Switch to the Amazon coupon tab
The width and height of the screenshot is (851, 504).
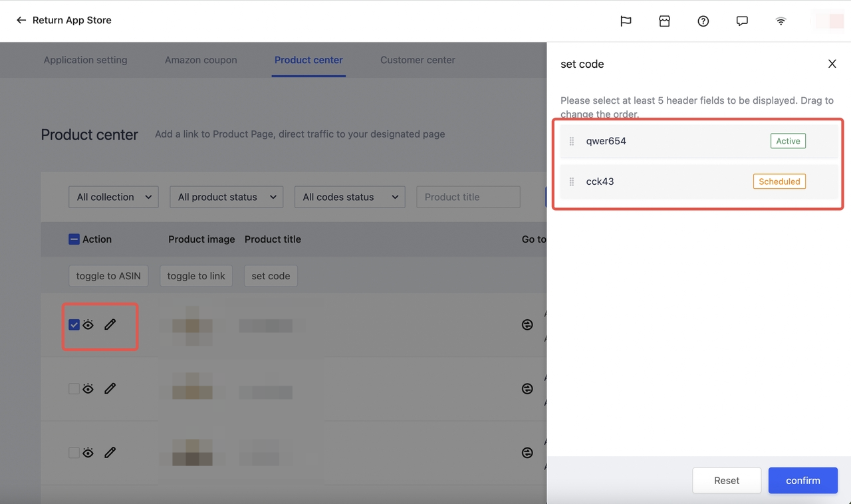click(x=201, y=60)
